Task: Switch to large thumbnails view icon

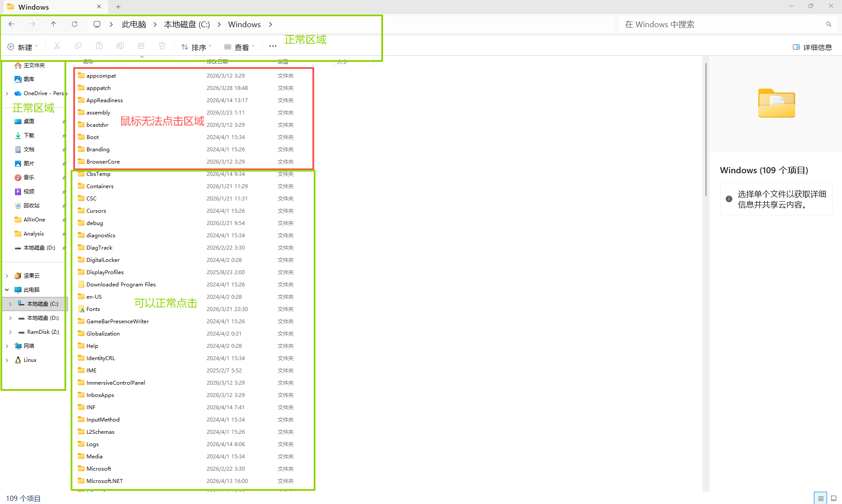Action: point(834,498)
